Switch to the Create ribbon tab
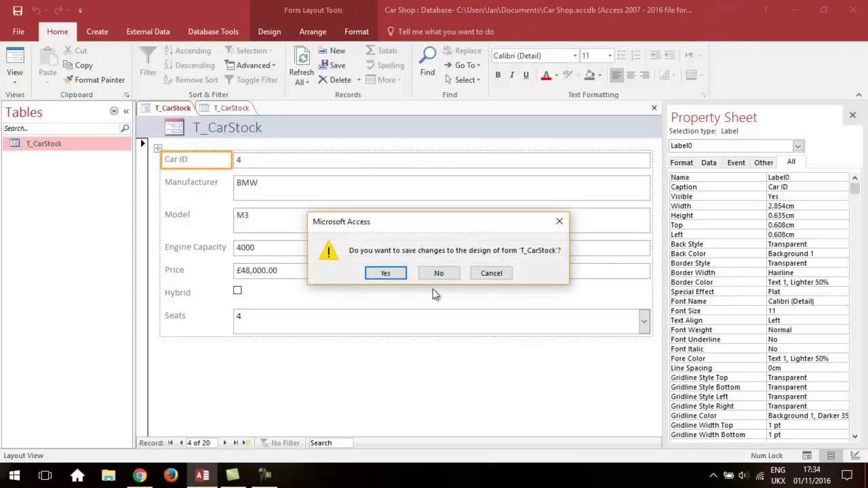This screenshot has width=868, height=488. [97, 31]
